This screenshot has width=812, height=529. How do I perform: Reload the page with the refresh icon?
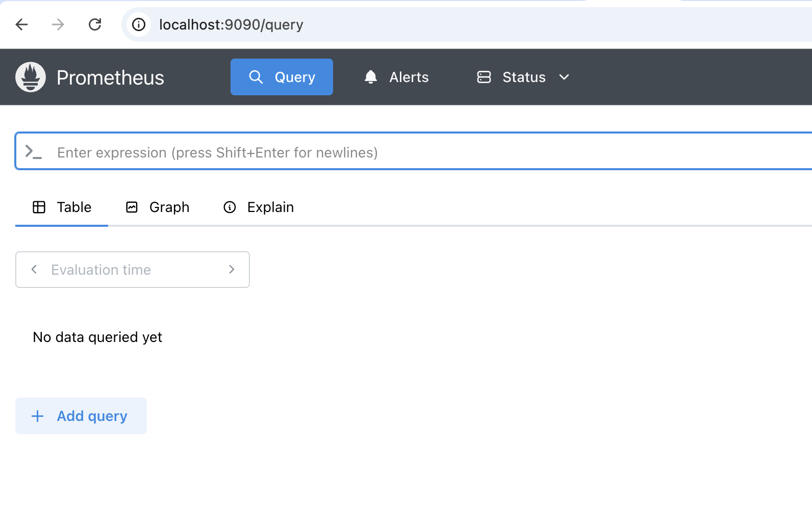coord(95,24)
